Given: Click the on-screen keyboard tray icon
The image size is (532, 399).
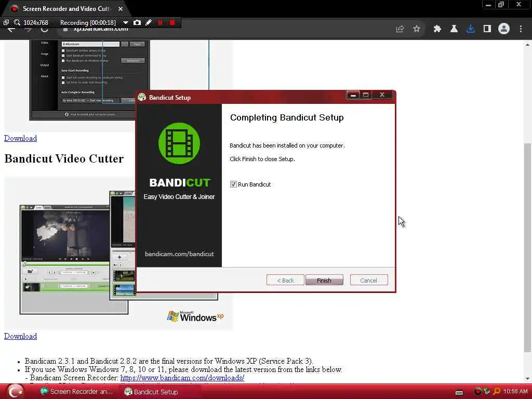Looking at the screenshot, I should [x=459, y=392].
